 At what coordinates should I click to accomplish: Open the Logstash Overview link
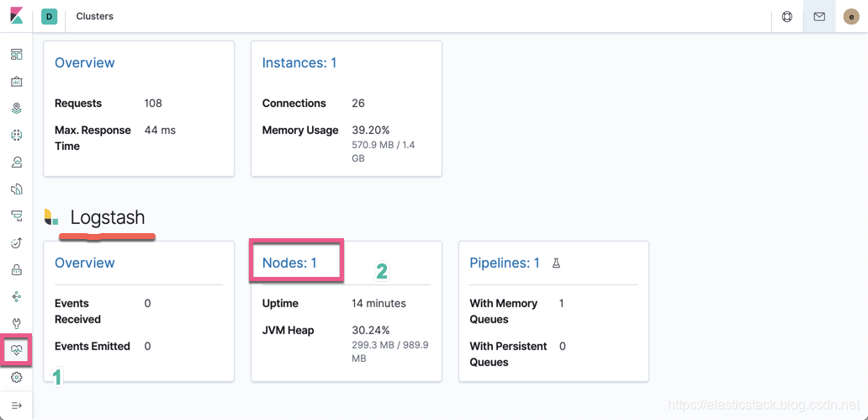point(85,263)
